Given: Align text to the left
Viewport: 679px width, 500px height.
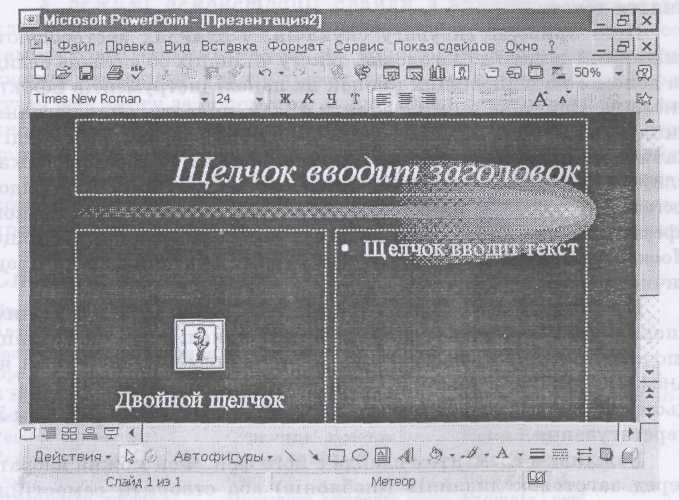Looking at the screenshot, I should pos(382,99).
